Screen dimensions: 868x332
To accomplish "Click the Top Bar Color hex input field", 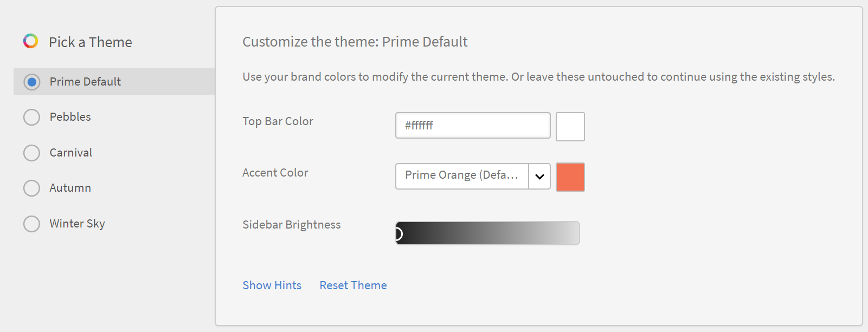I will coord(473,126).
